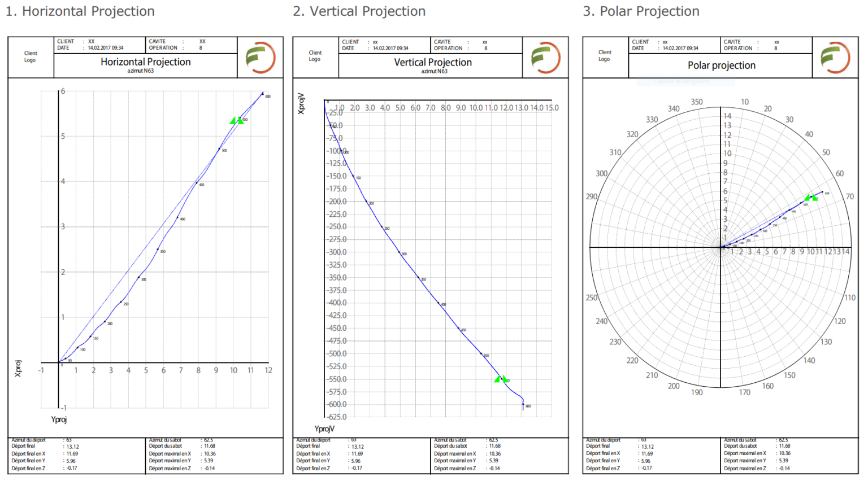Click the 350 degree label on polar chart
Viewport: 868px width, 481px height.
click(x=697, y=102)
